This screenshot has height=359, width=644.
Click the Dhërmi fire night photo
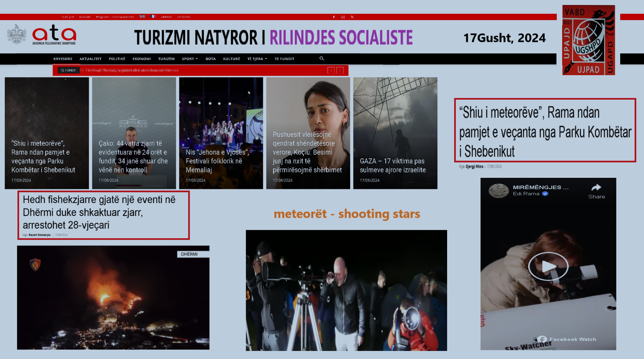pyautogui.click(x=113, y=298)
